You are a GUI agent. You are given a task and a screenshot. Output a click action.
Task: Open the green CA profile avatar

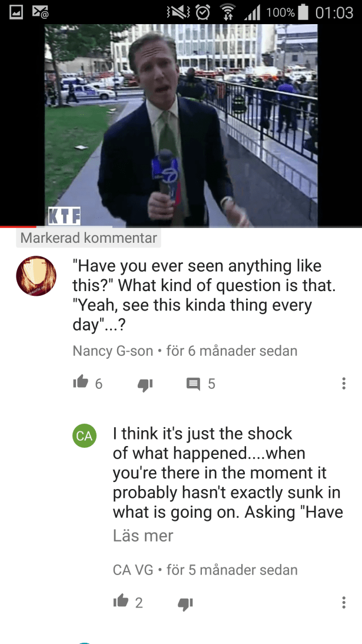click(85, 436)
